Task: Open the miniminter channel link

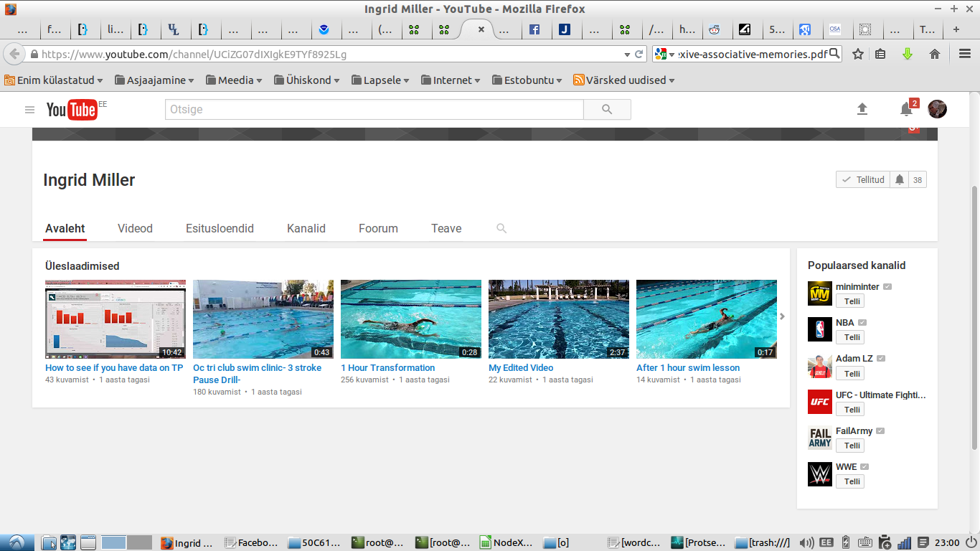Action: [x=857, y=286]
